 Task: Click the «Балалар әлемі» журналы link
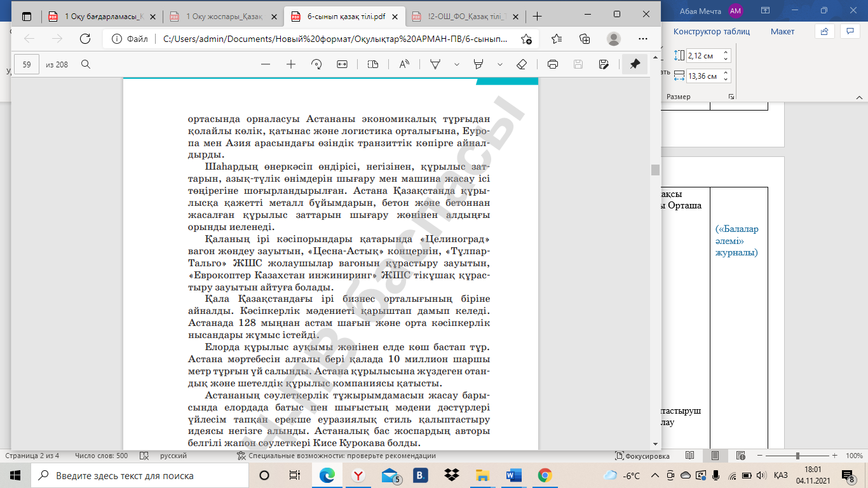[737, 241]
